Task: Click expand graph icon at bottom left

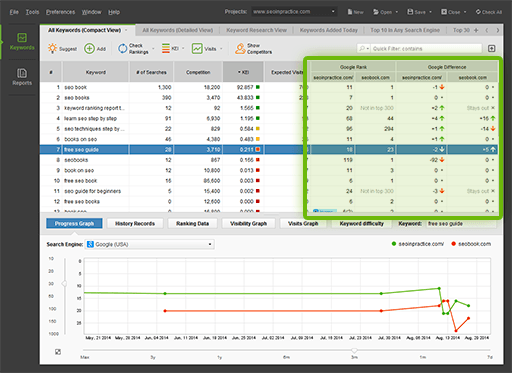Action: [x=58, y=351]
